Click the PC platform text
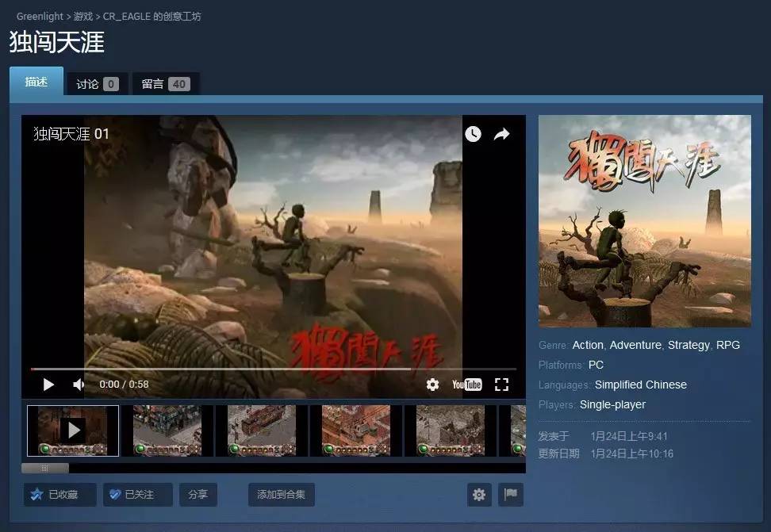Viewport: 771px width, 532px height. click(x=596, y=365)
